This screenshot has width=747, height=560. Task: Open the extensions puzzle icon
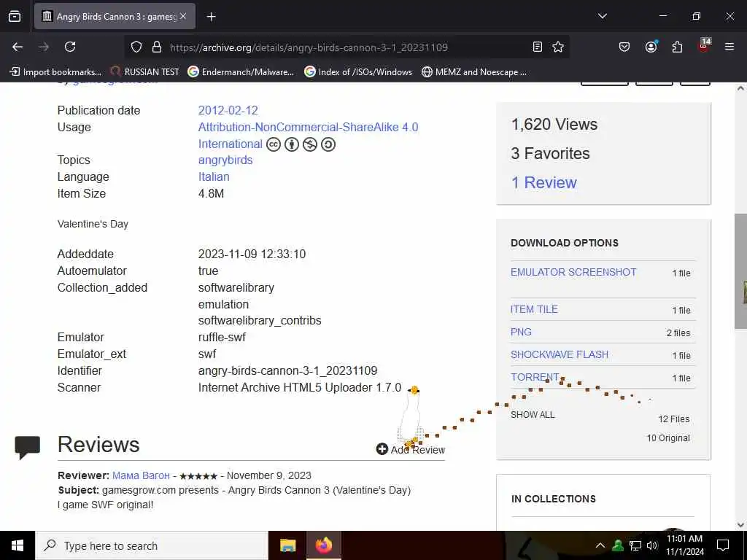677,47
